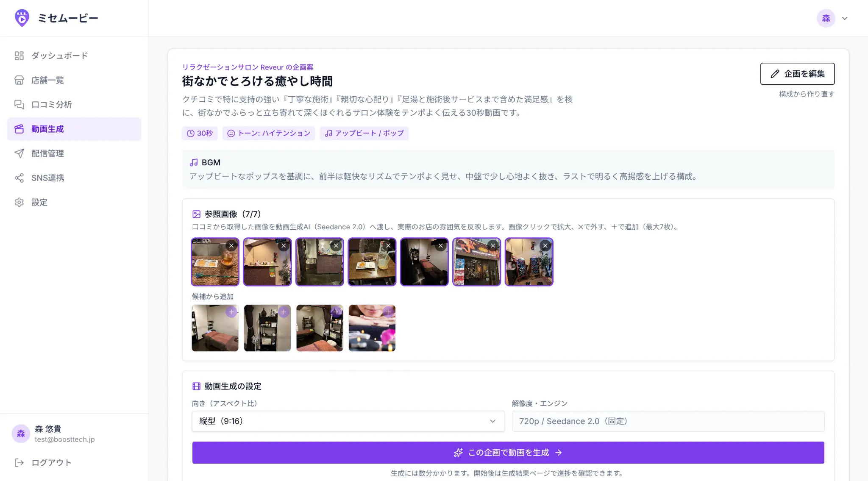The height and width of the screenshot is (481, 868).
Task: Click the 構成から作り直す link
Action: point(807,94)
